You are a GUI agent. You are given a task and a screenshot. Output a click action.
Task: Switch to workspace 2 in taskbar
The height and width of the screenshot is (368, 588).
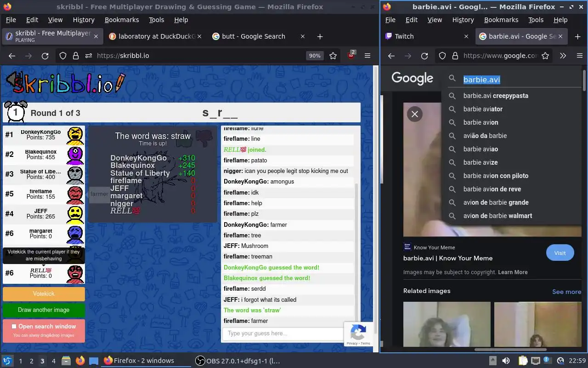tap(31, 361)
